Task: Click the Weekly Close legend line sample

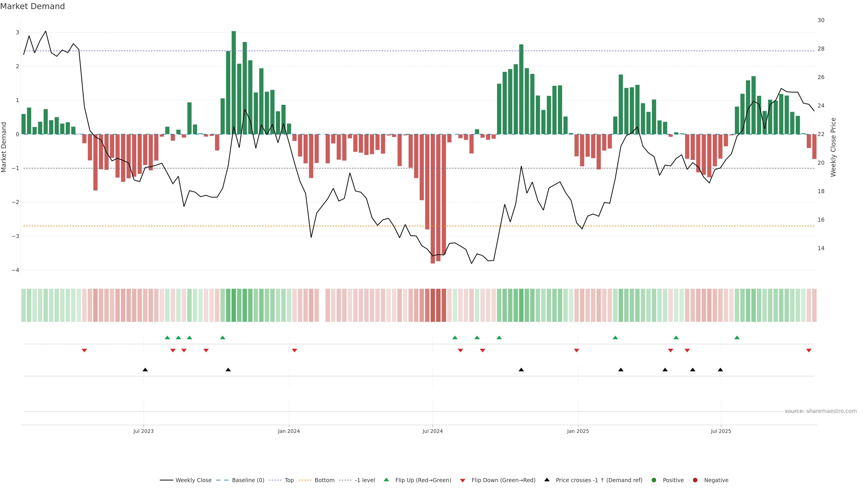Action: 166,480
